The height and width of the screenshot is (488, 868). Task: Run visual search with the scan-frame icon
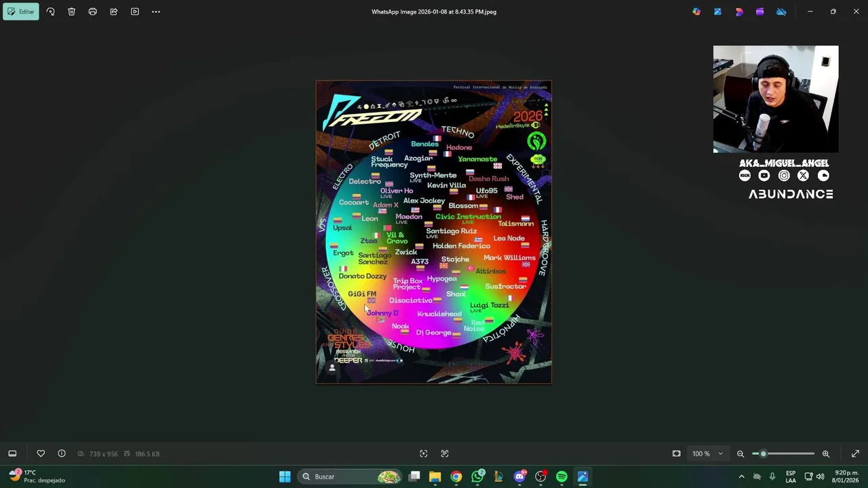pyautogui.click(x=424, y=453)
